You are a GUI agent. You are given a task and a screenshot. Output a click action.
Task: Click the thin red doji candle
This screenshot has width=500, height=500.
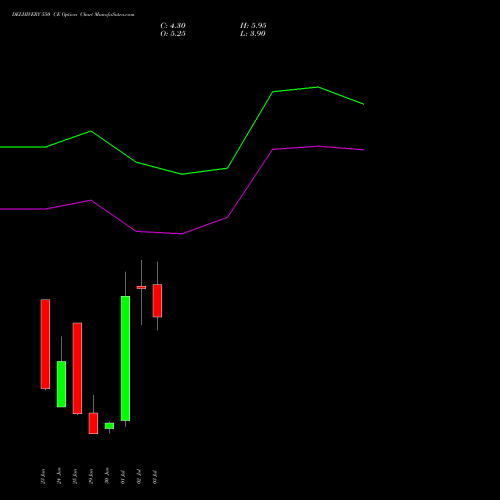pyautogui.click(x=141, y=287)
